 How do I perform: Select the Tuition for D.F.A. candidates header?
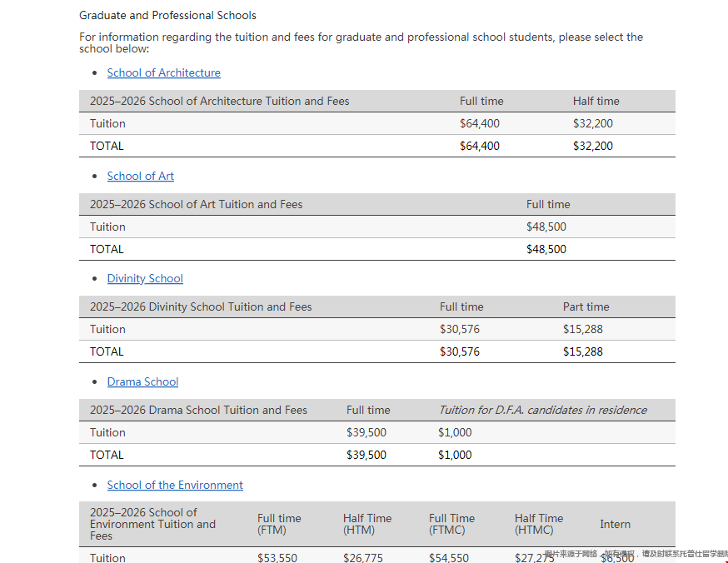(x=542, y=410)
